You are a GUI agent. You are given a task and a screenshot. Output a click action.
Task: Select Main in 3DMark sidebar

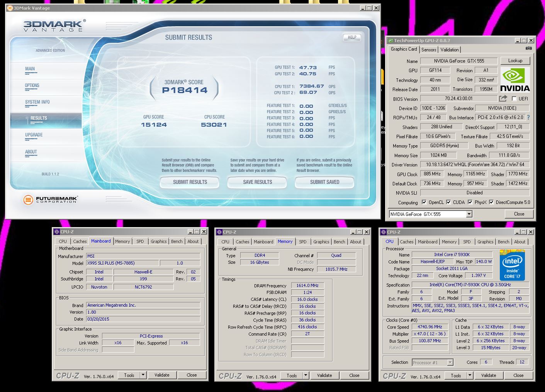(x=46, y=70)
